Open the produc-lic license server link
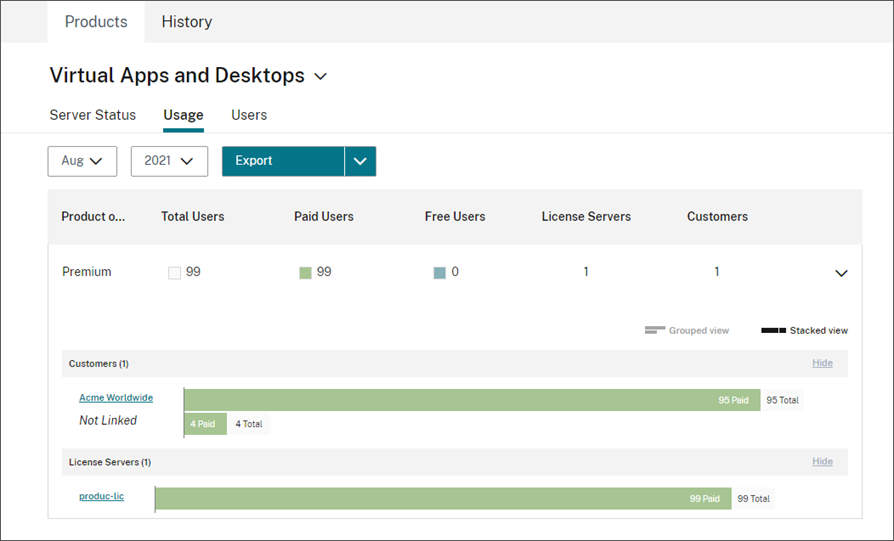The width and height of the screenshot is (894, 541). pyautogui.click(x=102, y=496)
